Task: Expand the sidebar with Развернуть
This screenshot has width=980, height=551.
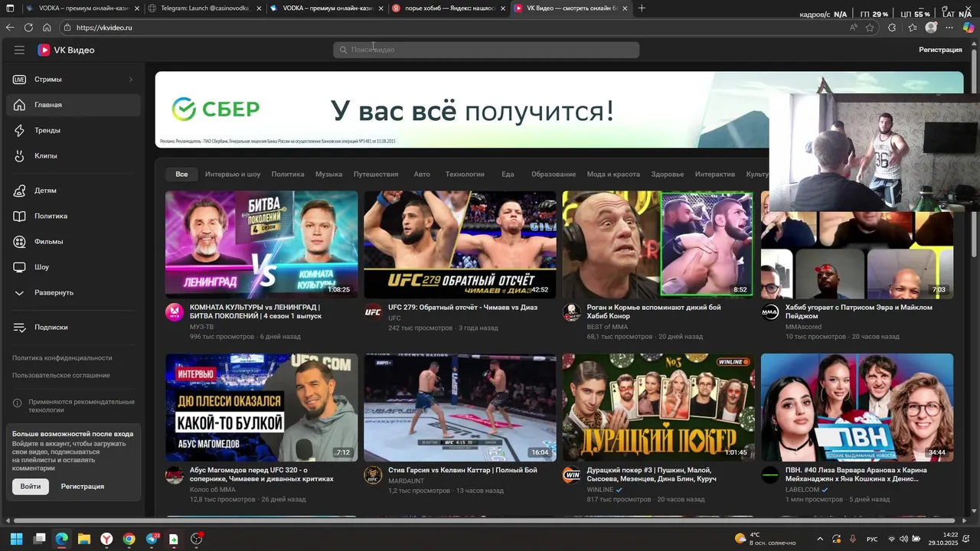Action: pos(73,293)
